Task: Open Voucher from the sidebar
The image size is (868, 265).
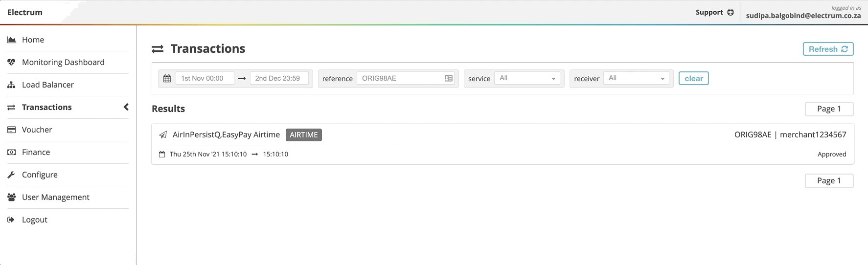Action: tap(37, 130)
